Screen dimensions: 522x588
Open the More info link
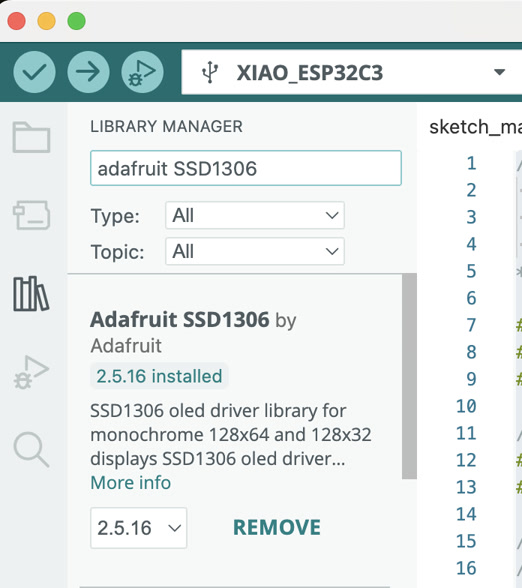tap(130, 482)
